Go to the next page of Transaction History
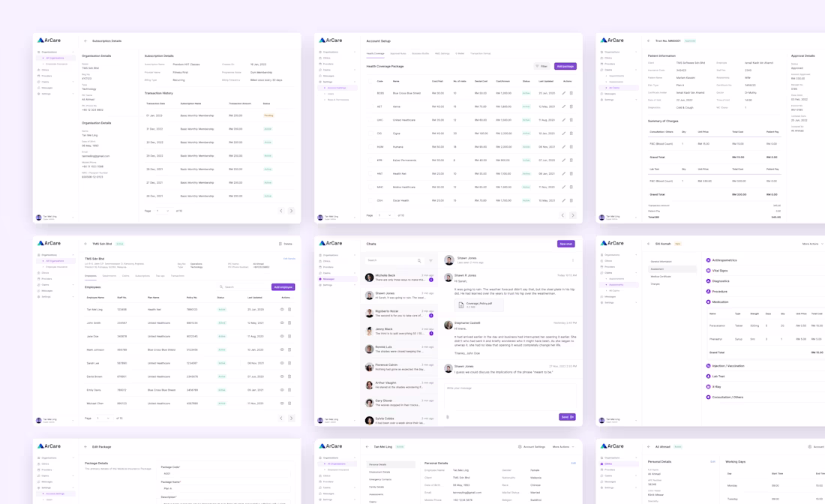The image size is (825, 504). (x=291, y=211)
